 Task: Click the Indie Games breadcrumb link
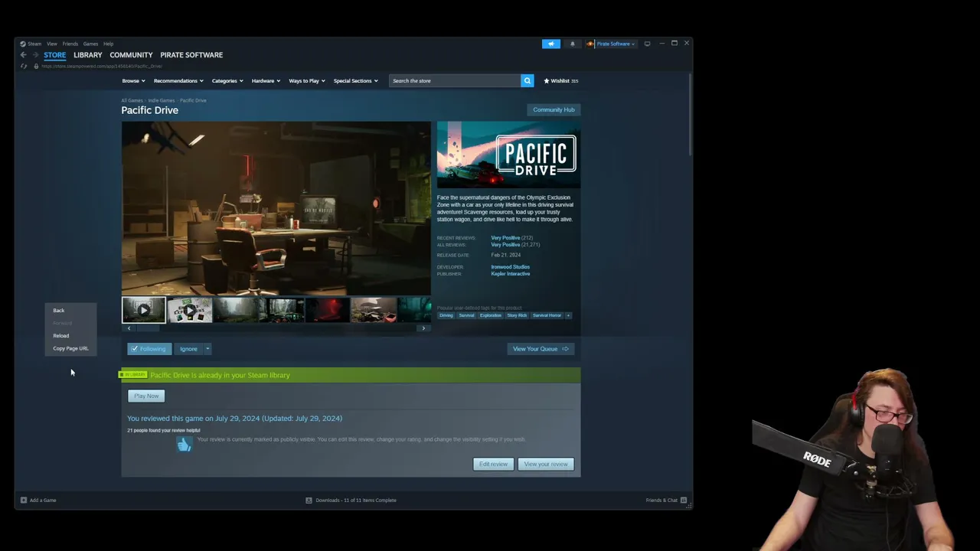pyautogui.click(x=162, y=100)
